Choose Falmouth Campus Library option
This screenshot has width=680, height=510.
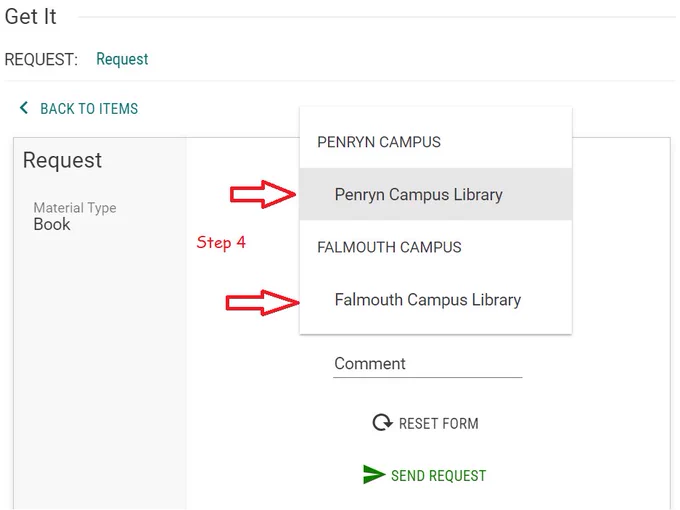pyautogui.click(x=436, y=300)
